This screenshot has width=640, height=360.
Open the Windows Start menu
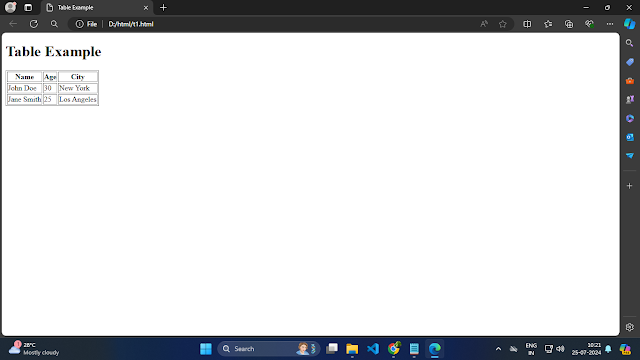(206, 349)
